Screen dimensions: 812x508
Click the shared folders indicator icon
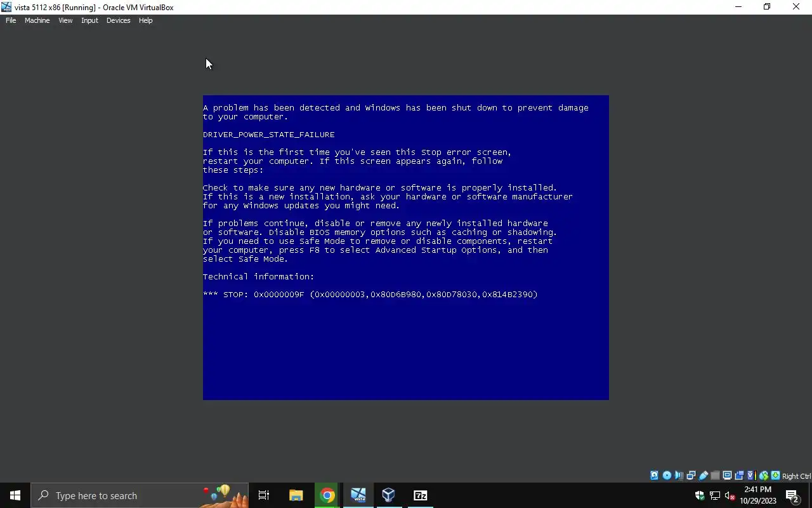point(716,476)
